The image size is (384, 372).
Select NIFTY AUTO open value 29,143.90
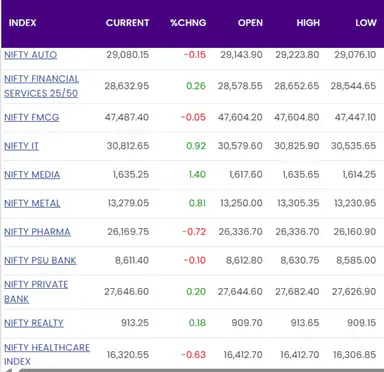pyautogui.click(x=241, y=55)
